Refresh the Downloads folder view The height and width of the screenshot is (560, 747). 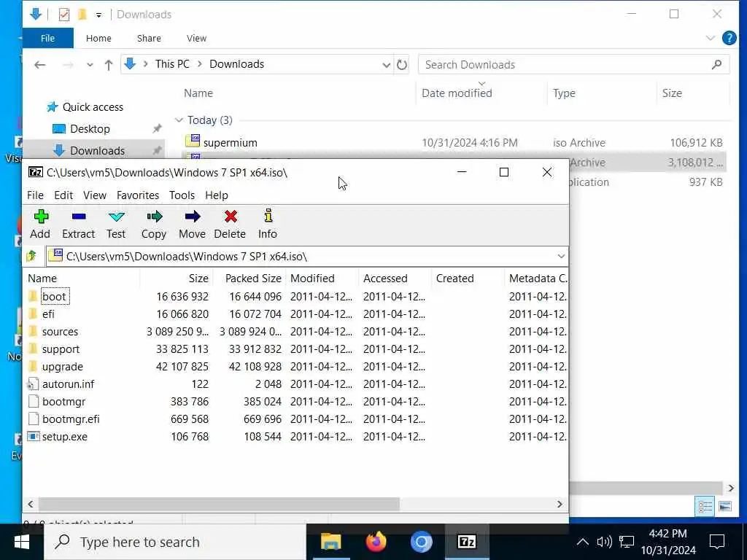(402, 65)
